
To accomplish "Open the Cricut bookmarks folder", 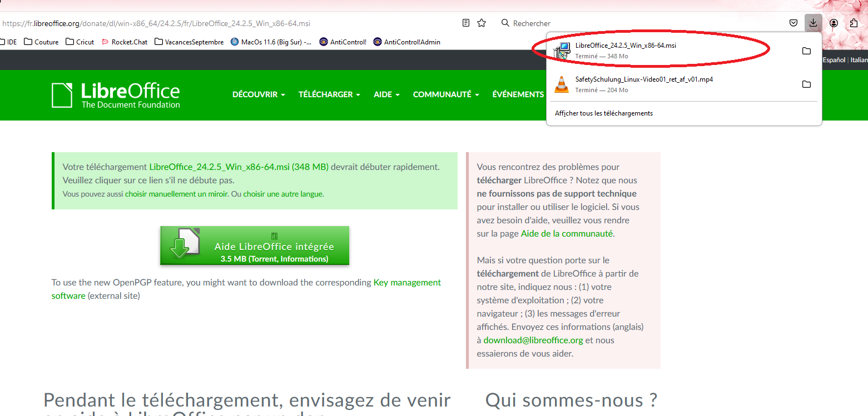I will tap(80, 42).
